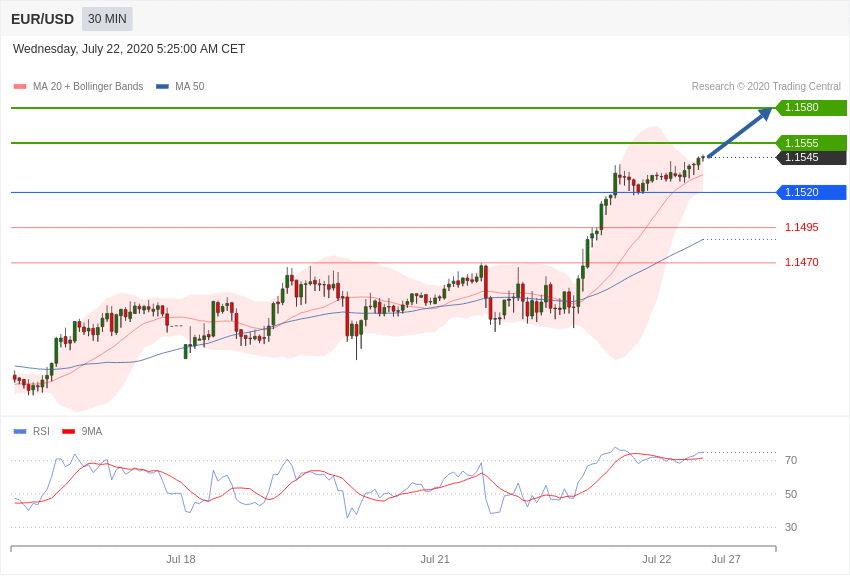Click the RSI 70 axis value
Viewport: 850px width, 576px height.
(x=791, y=461)
